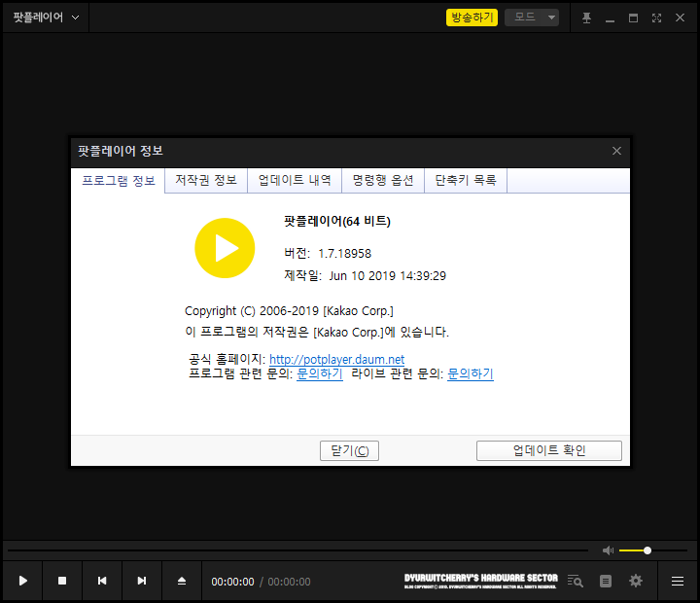700x603 pixels.
Task: Click the current time 00:00:00 display
Action: tap(232, 582)
